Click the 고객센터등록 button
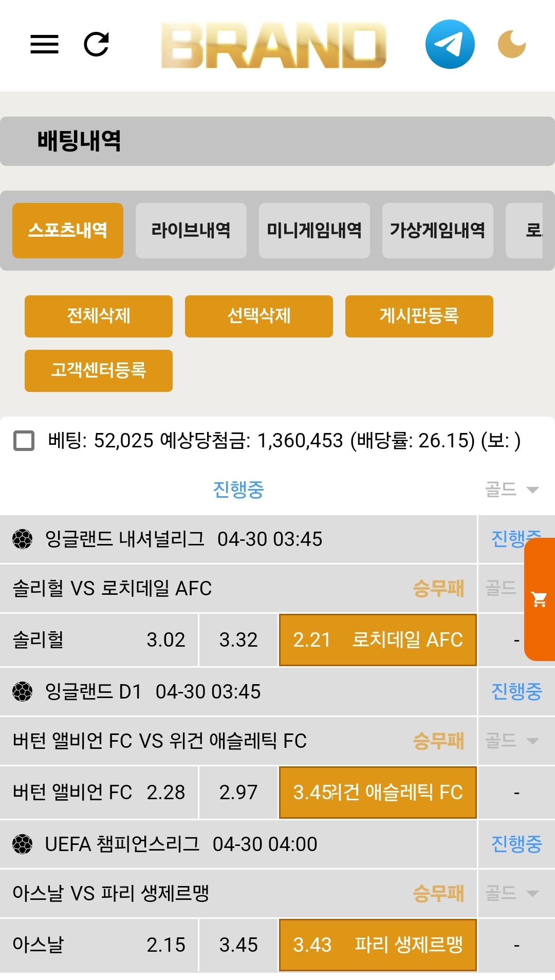 click(99, 370)
